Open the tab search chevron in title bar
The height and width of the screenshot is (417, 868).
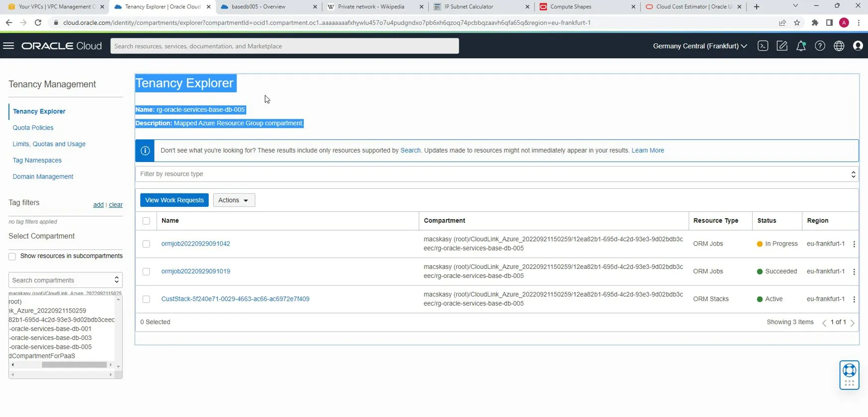pos(795,6)
